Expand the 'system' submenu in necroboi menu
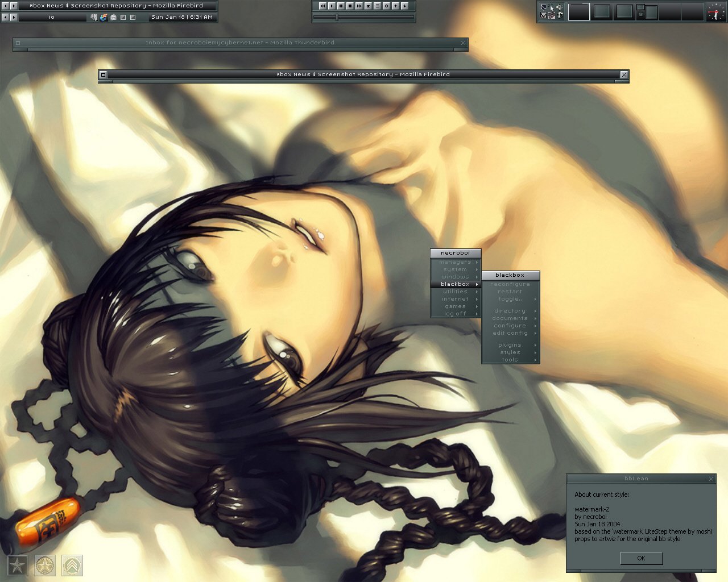728x582 pixels. click(x=456, y=269)
